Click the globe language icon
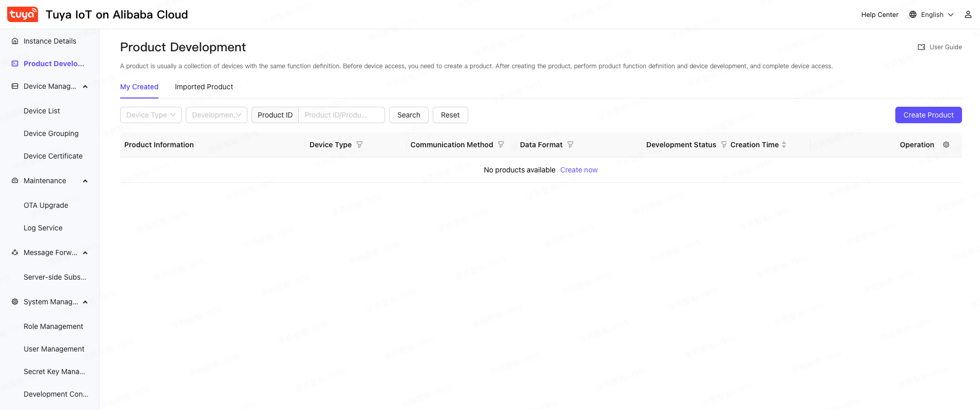 (x=913, y=14)
